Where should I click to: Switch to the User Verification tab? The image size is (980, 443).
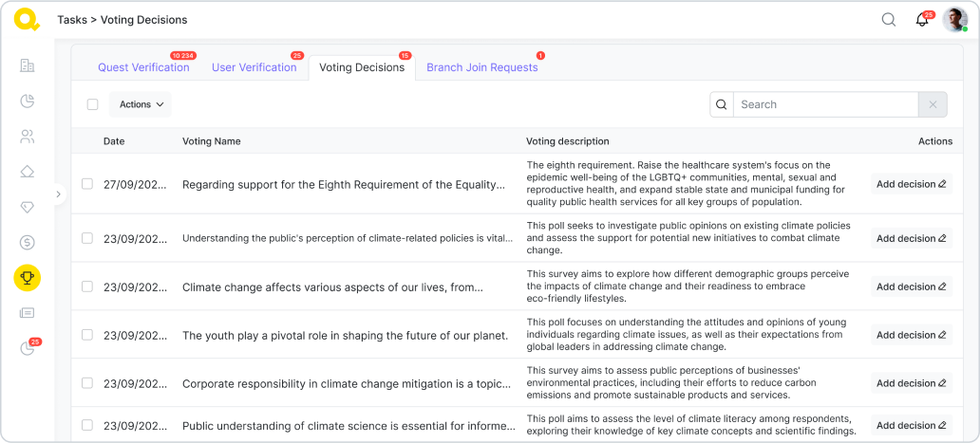(254, 67)
